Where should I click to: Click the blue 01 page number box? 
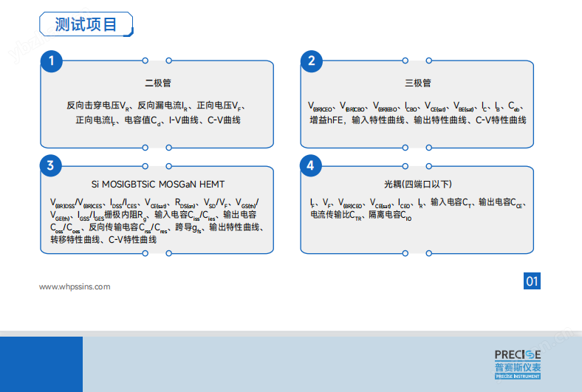pyautogui.click(x=532, y=281)
